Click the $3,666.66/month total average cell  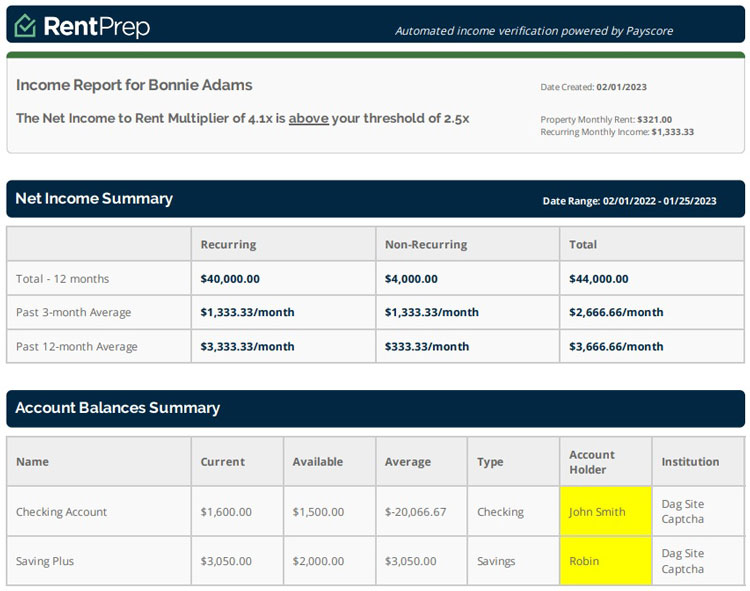616,346
